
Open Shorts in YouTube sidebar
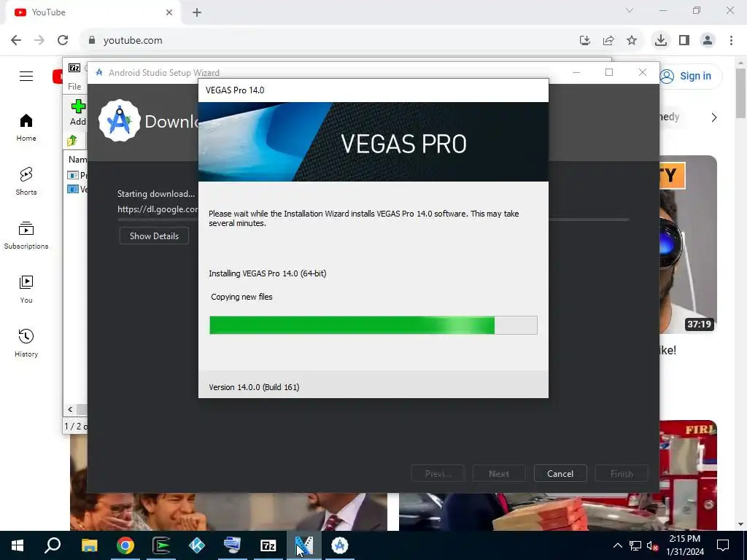[26, 182]
